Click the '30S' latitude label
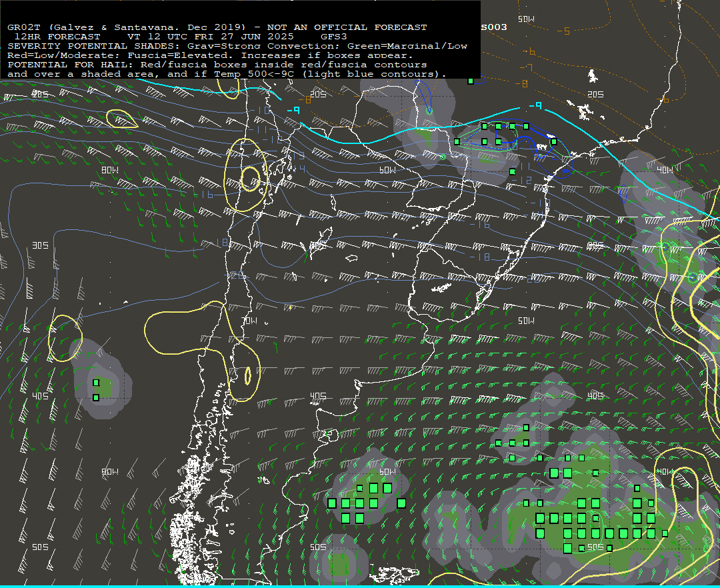 (40, 245)
